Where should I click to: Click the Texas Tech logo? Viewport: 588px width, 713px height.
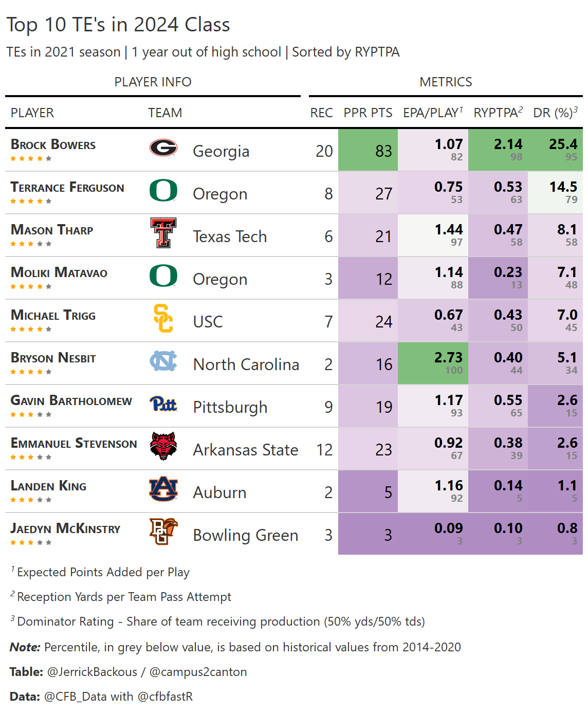163,233
